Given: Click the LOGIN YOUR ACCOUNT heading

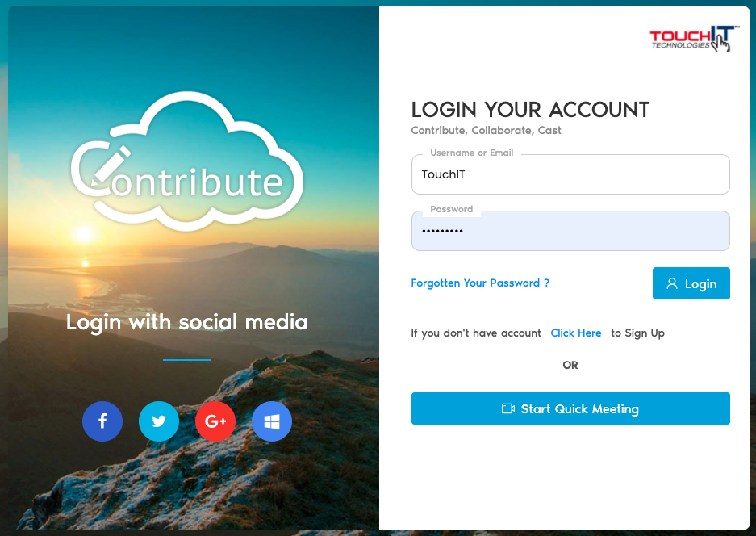Looking at the screenshot, I should [530, 110].
